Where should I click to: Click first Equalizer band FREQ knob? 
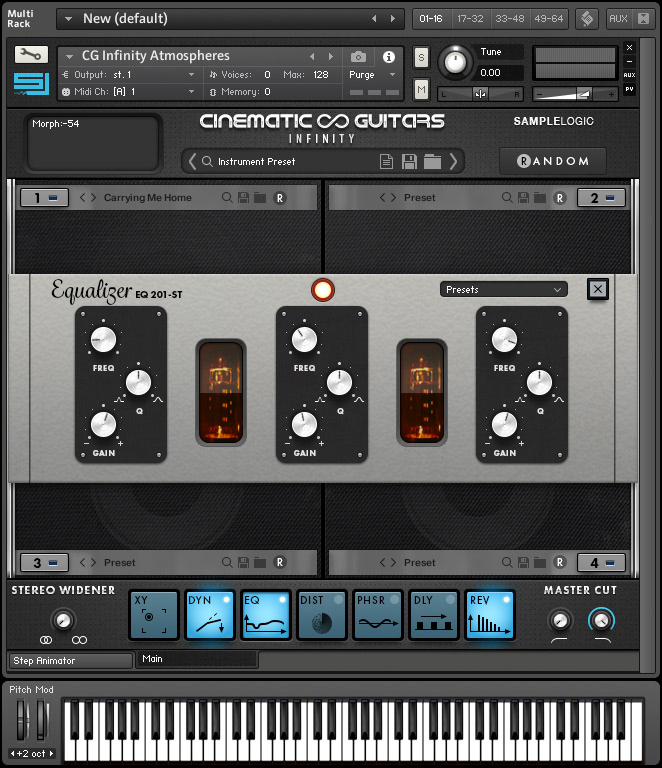(x=103, y=339)
